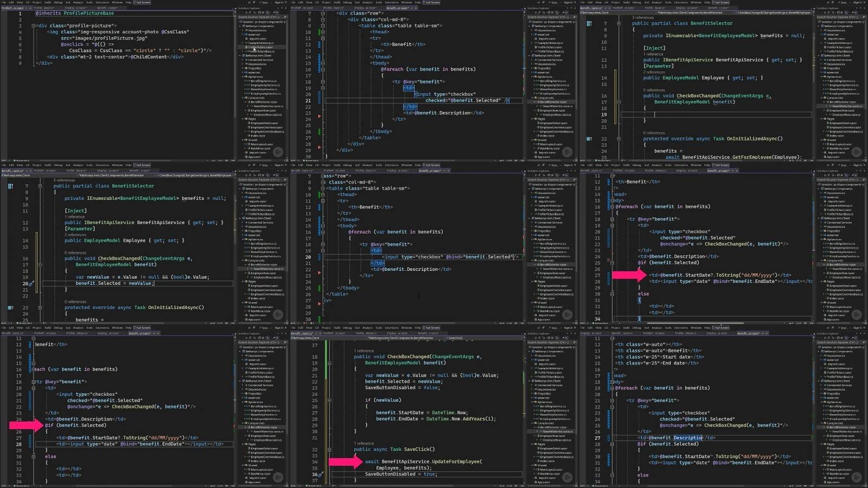Viewport: 868px width, 488px height.
Task: Click "1 reference" CodeLens above SaveClick method
Action: tap(365, 443)
